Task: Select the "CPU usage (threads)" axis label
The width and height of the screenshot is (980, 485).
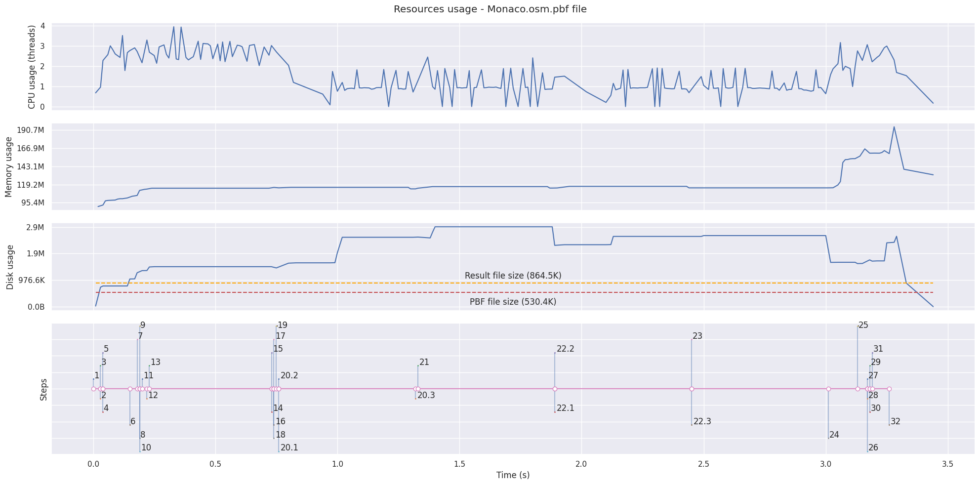Action: 32,67
